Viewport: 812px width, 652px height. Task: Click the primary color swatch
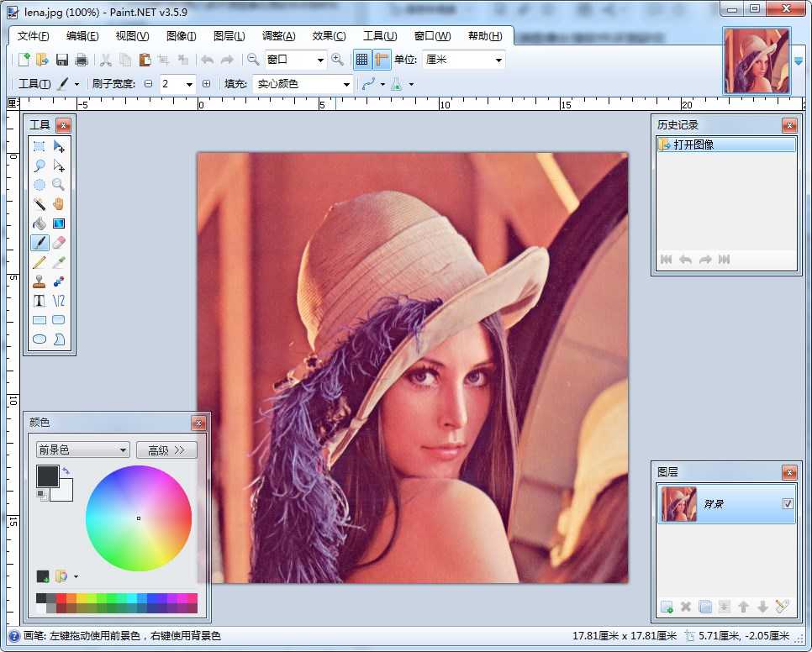[x=48, y=476]
